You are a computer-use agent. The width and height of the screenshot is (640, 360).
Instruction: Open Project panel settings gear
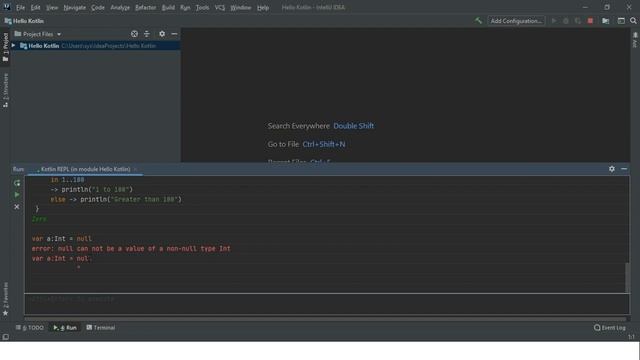tap(162, 34)
